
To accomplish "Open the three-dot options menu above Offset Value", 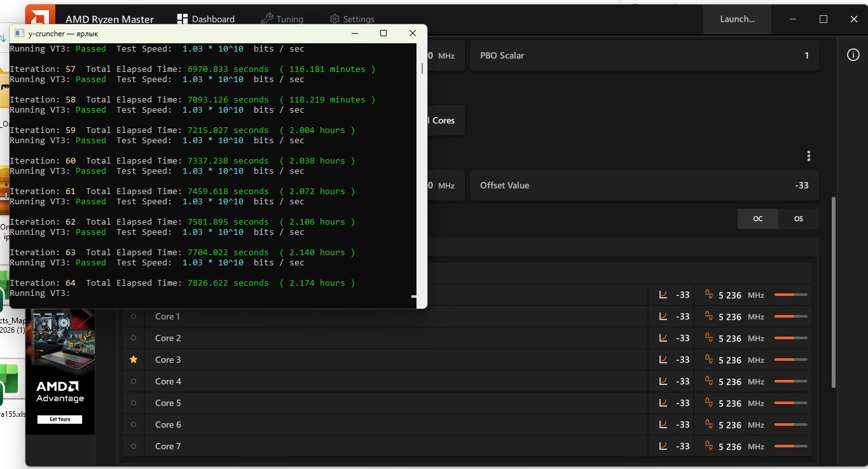I will (x=809, y=156).
